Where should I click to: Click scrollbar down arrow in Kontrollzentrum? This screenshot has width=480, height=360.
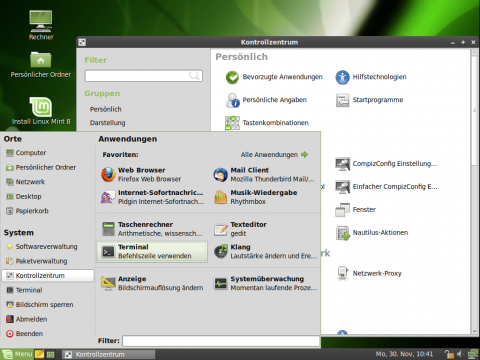(x=474, y=331)
